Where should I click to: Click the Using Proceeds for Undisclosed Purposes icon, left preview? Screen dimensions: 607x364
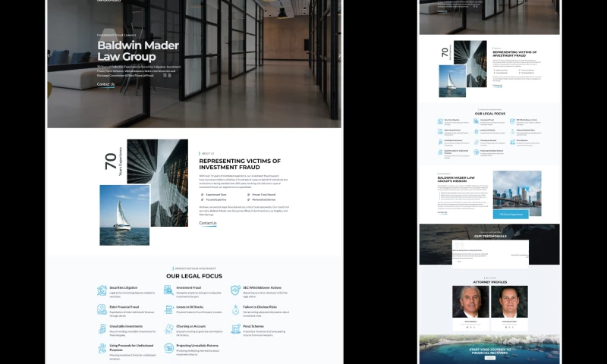coord(102,348)
